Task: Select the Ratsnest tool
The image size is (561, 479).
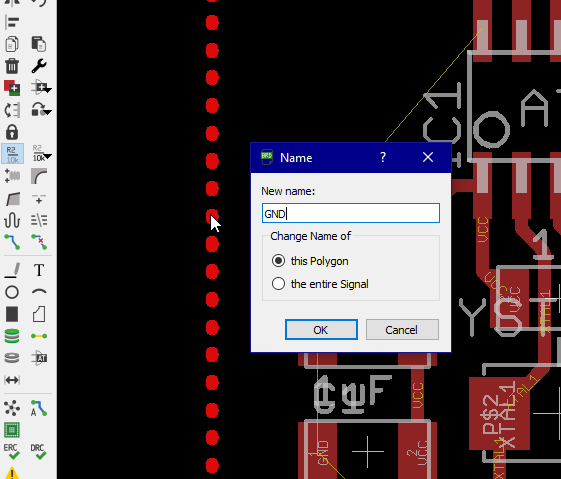Action: tap(12, 408)
